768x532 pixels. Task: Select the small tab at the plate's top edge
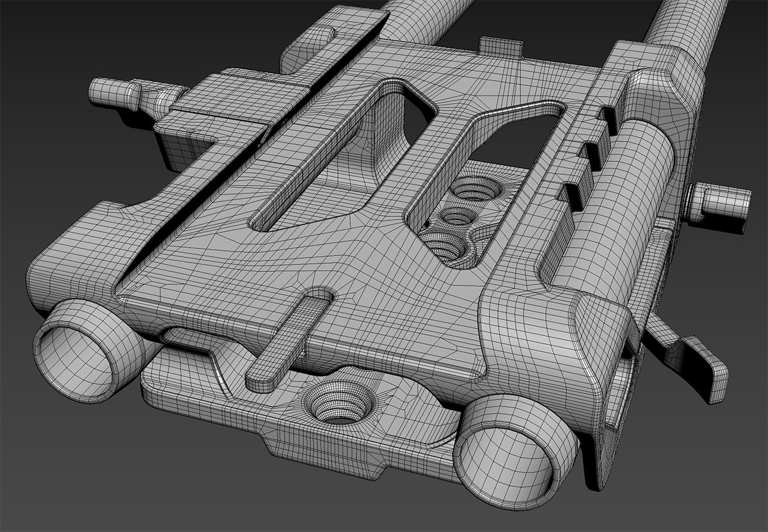tap(501, 46)
